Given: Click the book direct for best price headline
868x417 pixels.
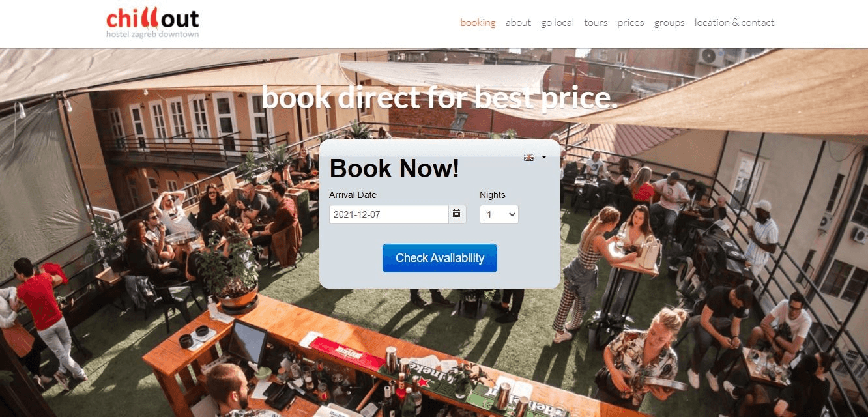Looking at the screenshot, I should (439, 98).
